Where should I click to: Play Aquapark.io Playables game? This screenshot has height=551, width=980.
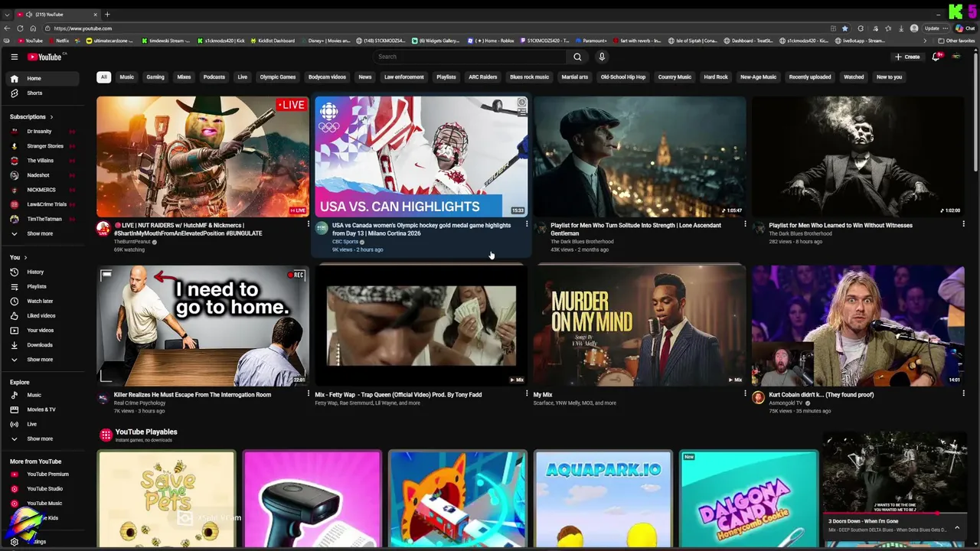[x=603, y=499]
